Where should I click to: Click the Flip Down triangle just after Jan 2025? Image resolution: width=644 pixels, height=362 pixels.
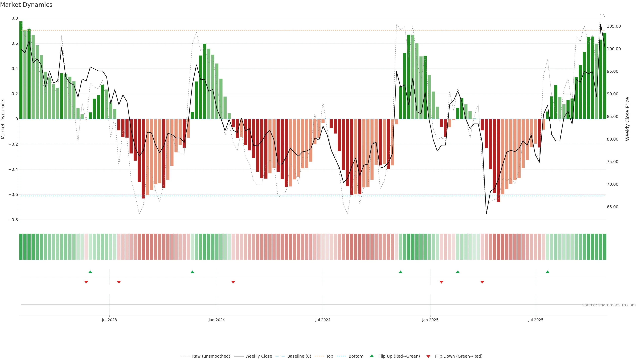(441, 282)
